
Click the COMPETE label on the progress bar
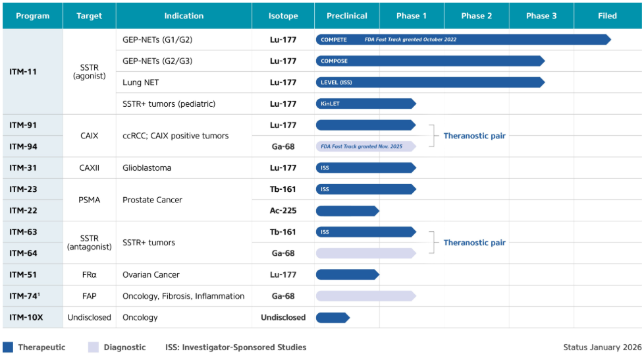tap(333, 40)
